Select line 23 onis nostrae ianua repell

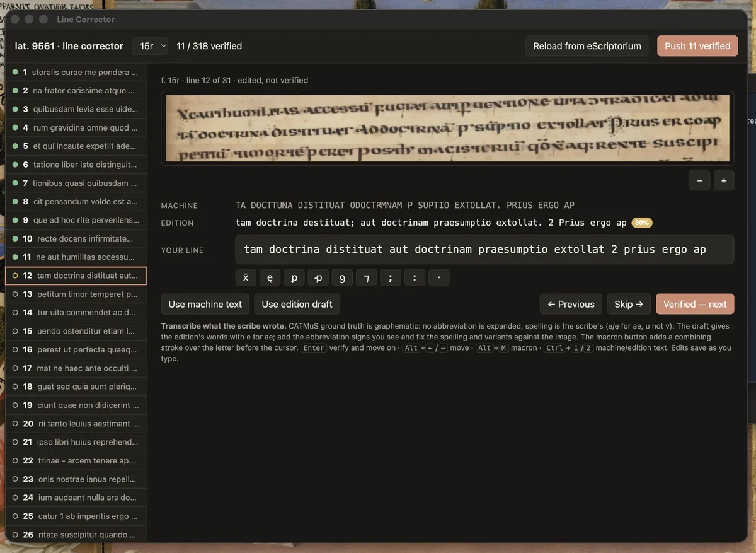pos(76,479)
